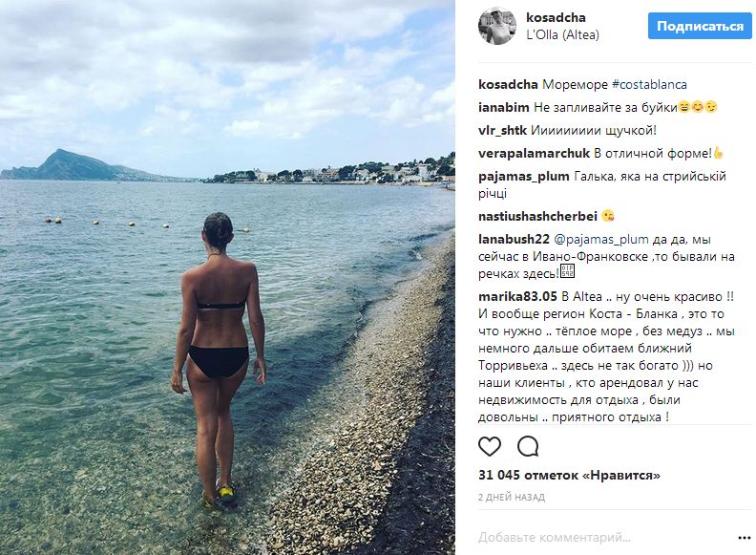
Task: View the 31 045 likes list
Action: [x=569, y=476]
